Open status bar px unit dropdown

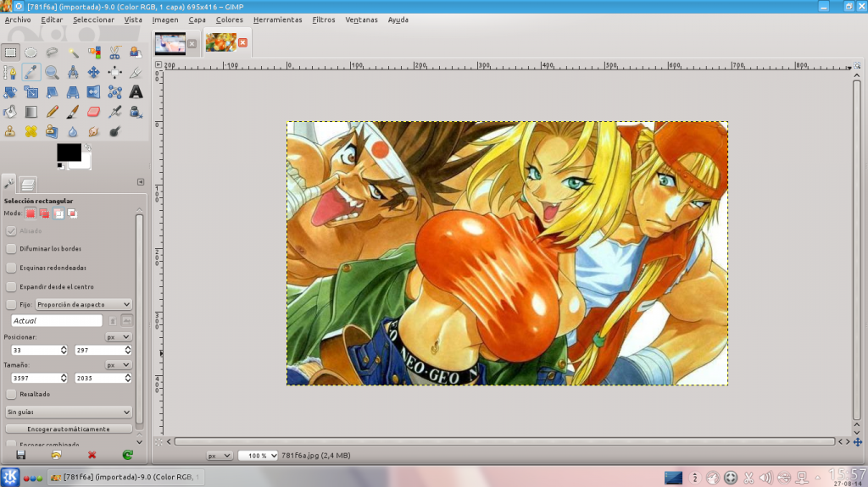[x=220, y=456]
